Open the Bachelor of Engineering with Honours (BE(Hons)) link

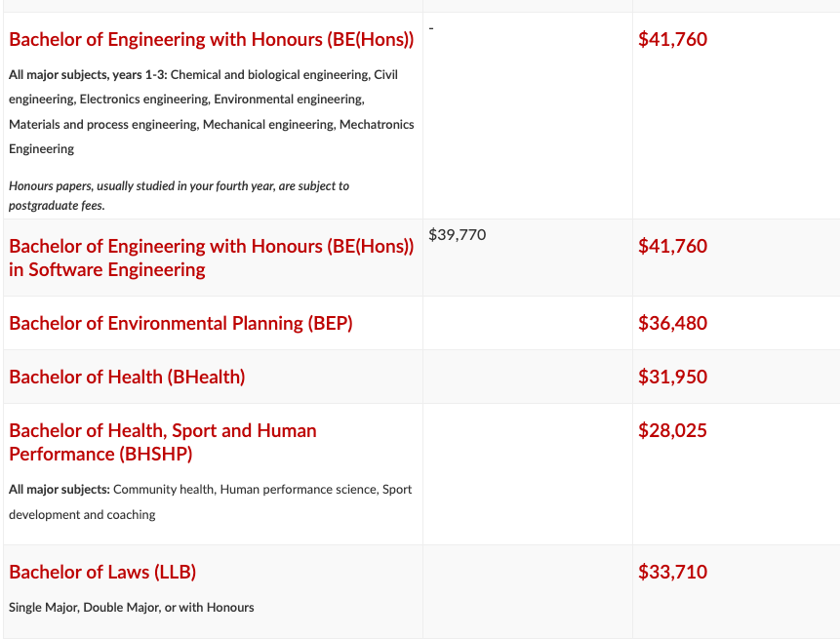click(211, 40)
